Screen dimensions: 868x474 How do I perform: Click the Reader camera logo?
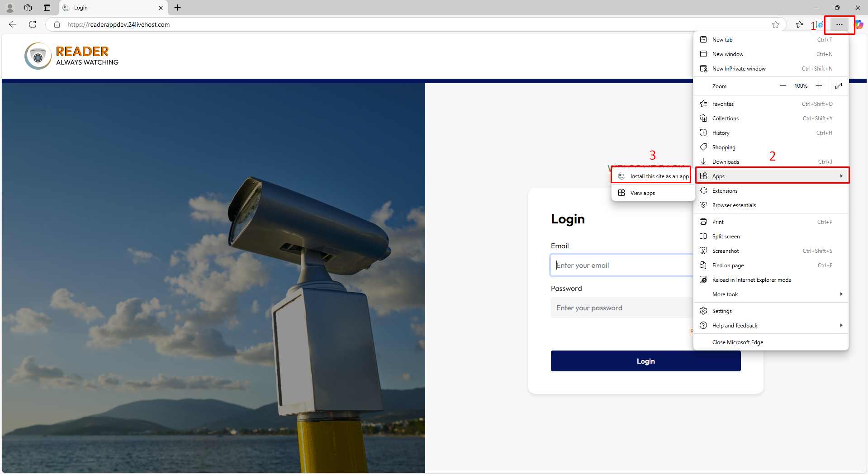[38, 56]
